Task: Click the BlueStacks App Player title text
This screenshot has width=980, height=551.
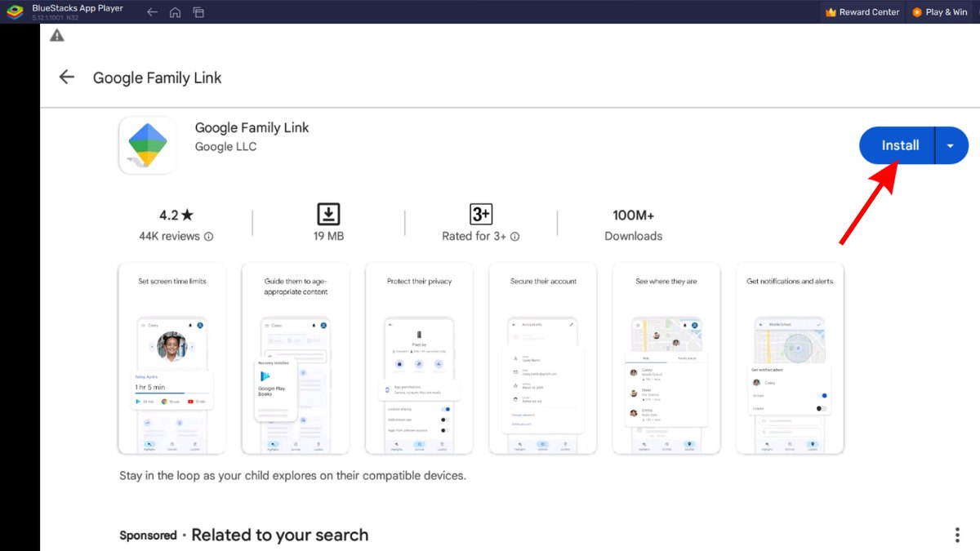Action: [x=78, y=8]
